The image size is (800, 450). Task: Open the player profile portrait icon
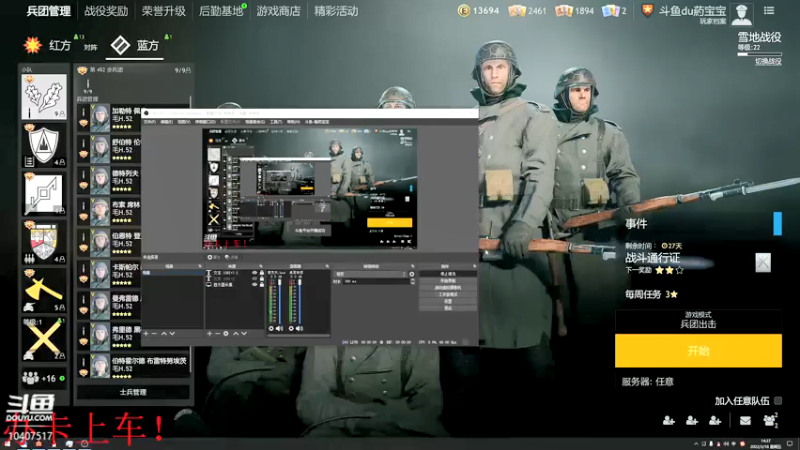741,13
